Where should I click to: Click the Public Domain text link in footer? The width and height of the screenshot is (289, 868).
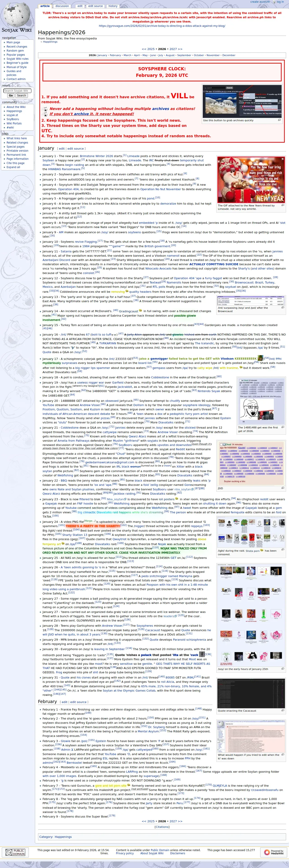click(x=160, y=850)
